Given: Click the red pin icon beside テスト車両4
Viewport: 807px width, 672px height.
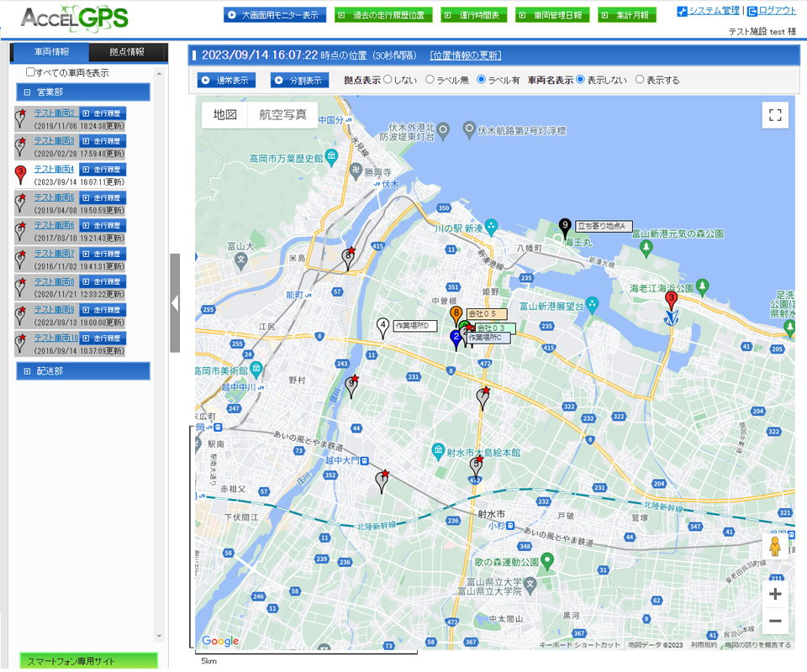Looking at the screenshot, I should click(22, 175).
